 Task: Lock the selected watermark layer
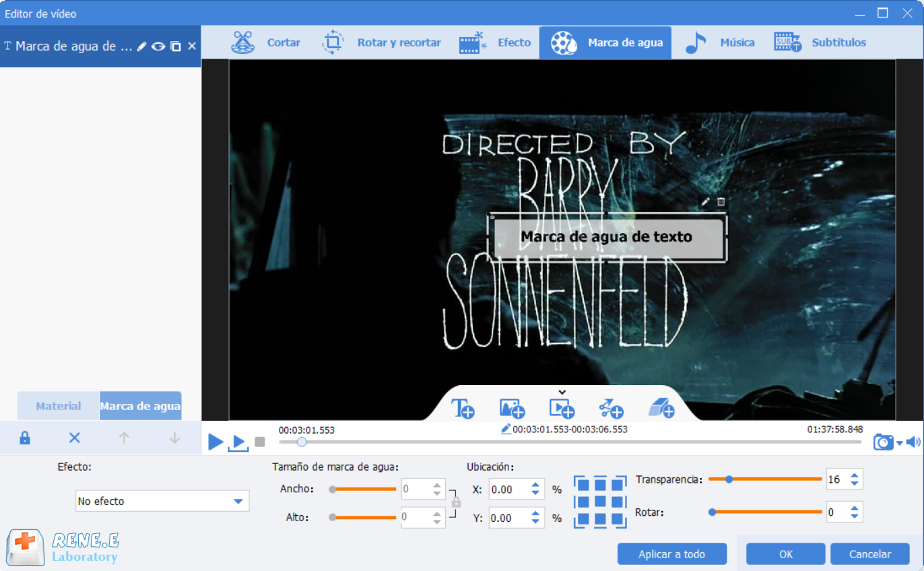click(25, 438)
